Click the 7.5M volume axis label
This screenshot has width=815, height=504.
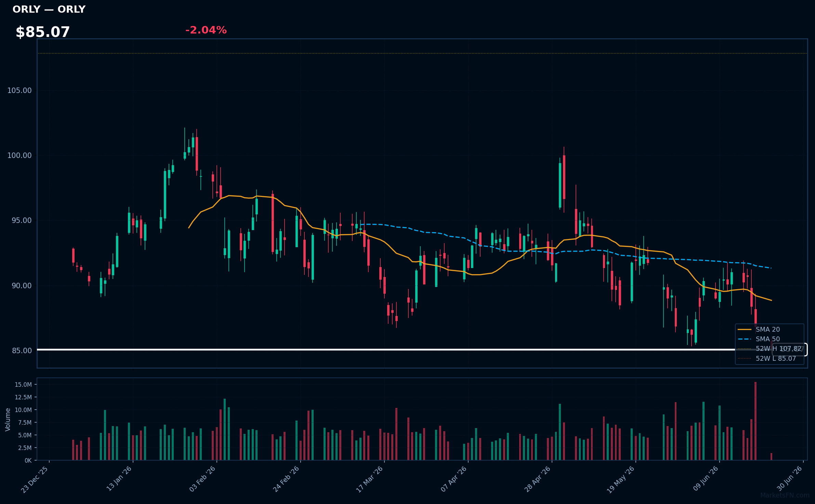point(25,422)
